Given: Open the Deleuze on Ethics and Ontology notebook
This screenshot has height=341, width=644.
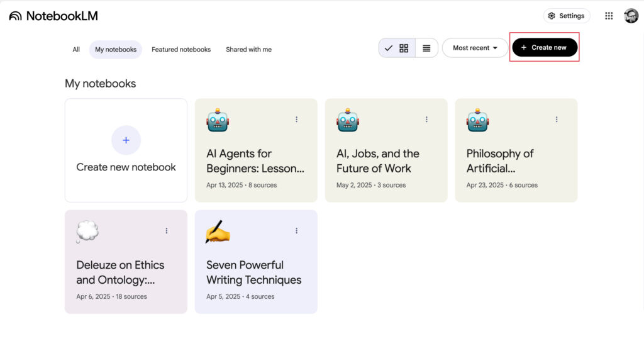Looking at the screenshot, I should pos(121,272).
